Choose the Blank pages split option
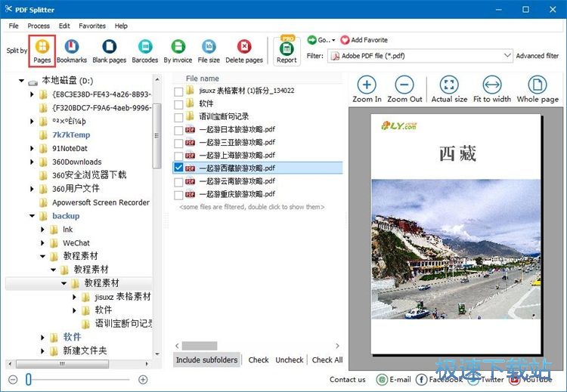 tap(110, 47)
